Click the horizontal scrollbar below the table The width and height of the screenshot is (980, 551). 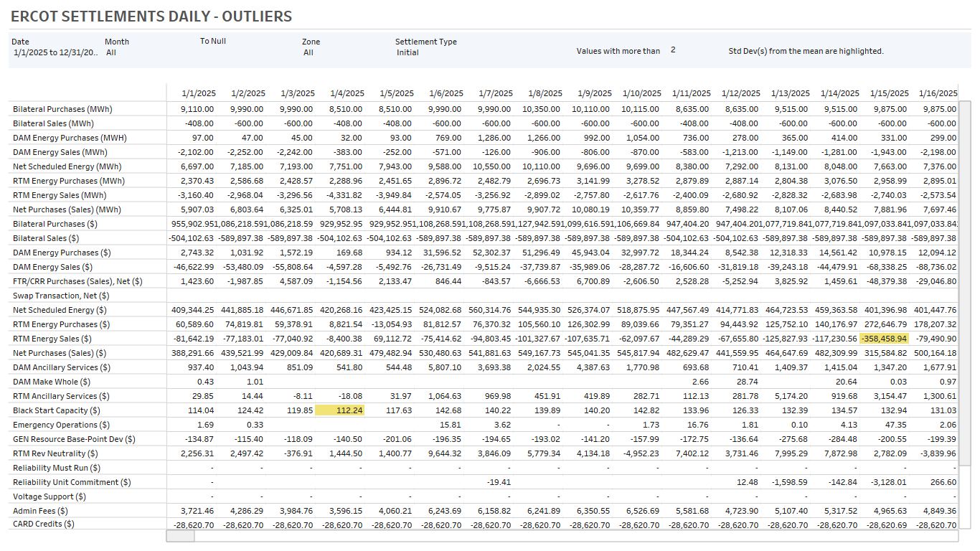tap(180, 536)
